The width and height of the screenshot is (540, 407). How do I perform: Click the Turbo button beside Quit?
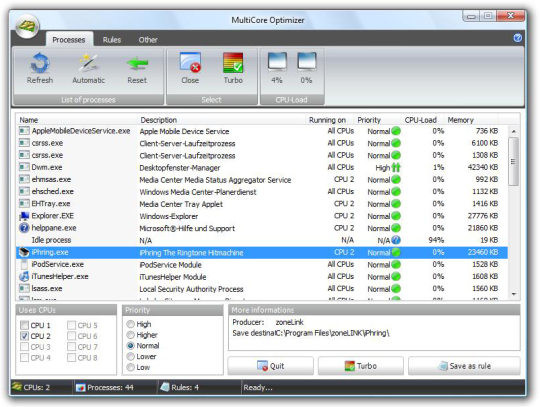pos(361,366)
